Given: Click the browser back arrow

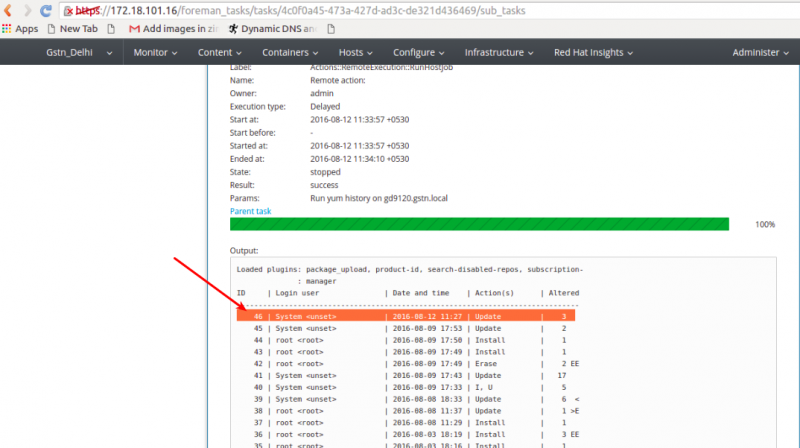Looking at the screenshot, I should click(8, 11).
